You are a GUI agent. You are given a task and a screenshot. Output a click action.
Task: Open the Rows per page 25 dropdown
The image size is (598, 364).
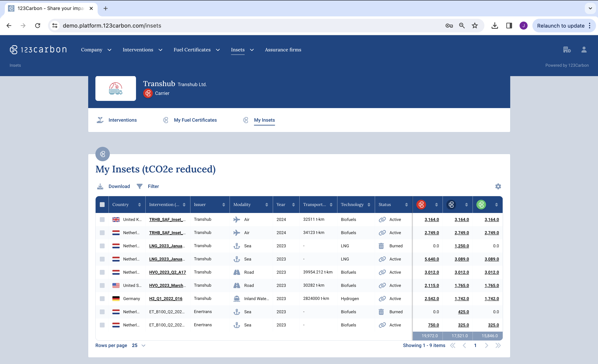pos(139,345)
